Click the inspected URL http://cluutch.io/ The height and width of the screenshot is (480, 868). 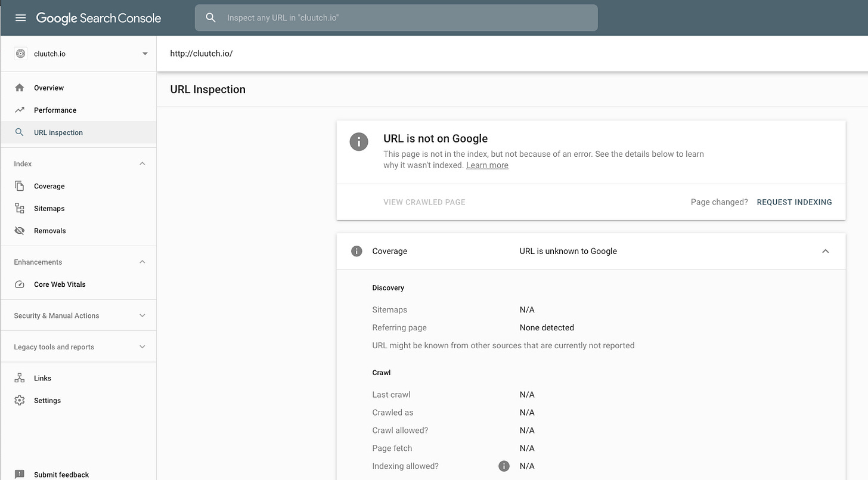(201, 53)
